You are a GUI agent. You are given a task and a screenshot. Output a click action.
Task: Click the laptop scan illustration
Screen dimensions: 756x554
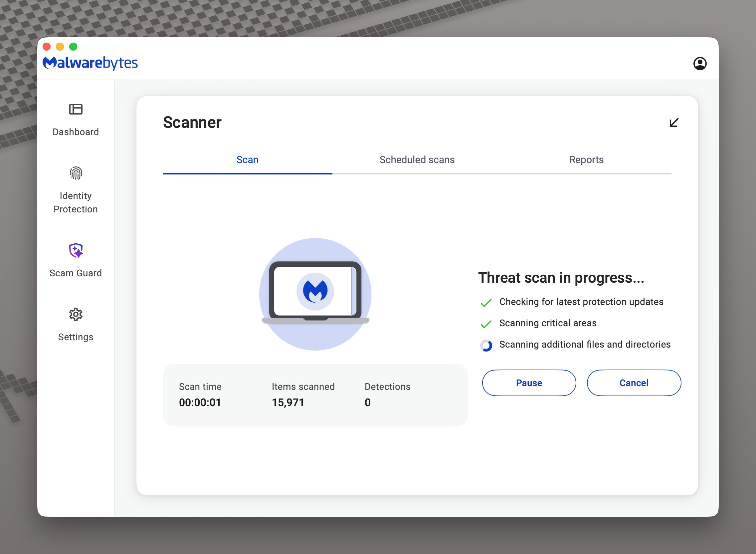pos(315,294)
